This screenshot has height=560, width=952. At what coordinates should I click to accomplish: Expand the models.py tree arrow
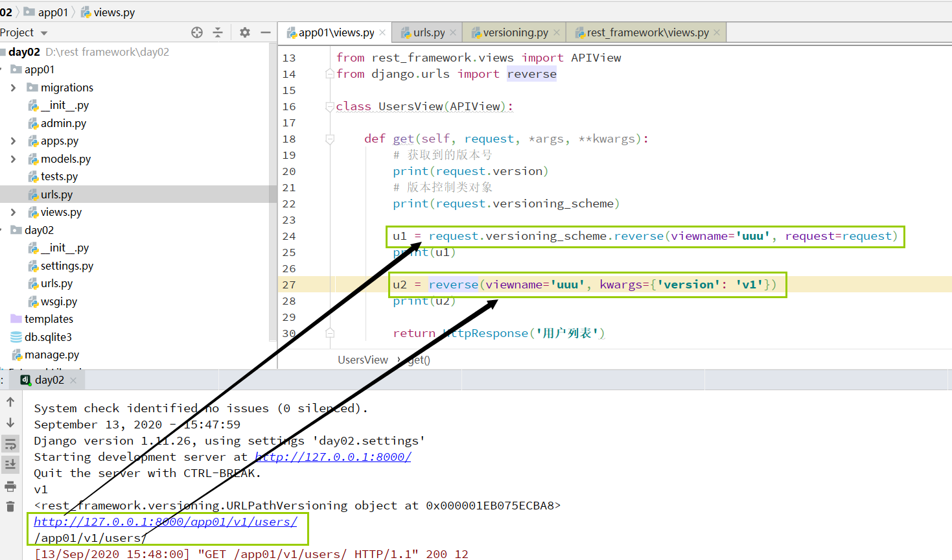13,159
